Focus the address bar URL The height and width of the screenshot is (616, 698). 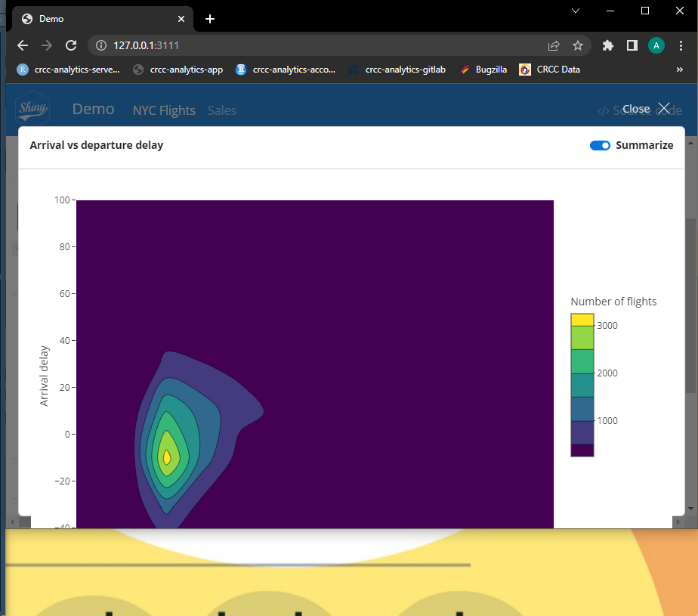tap(147, 45)
